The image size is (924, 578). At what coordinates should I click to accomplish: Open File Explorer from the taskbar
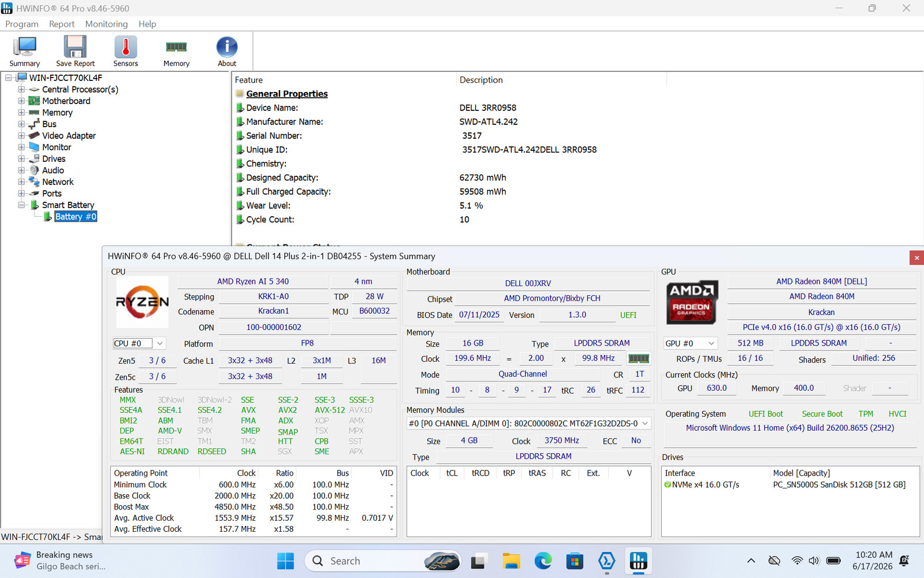pos(511,561)
